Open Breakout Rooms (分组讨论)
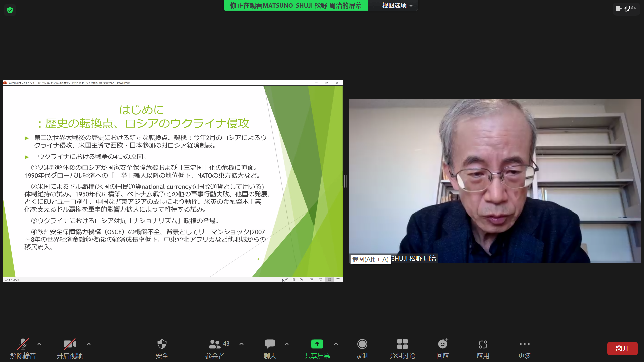 [x=402, y=344]
